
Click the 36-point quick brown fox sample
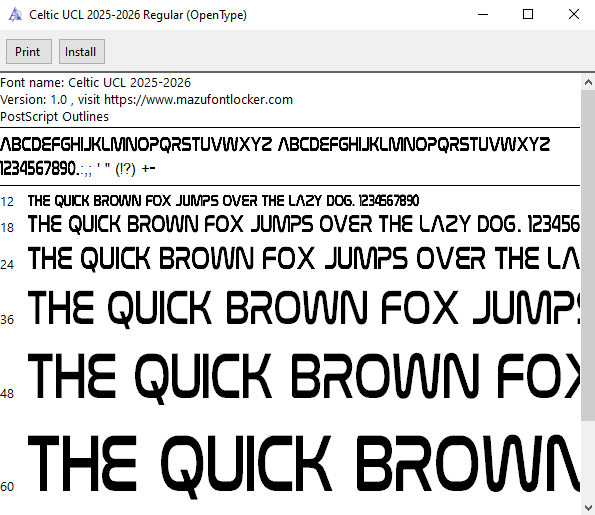tap(304, 308)
